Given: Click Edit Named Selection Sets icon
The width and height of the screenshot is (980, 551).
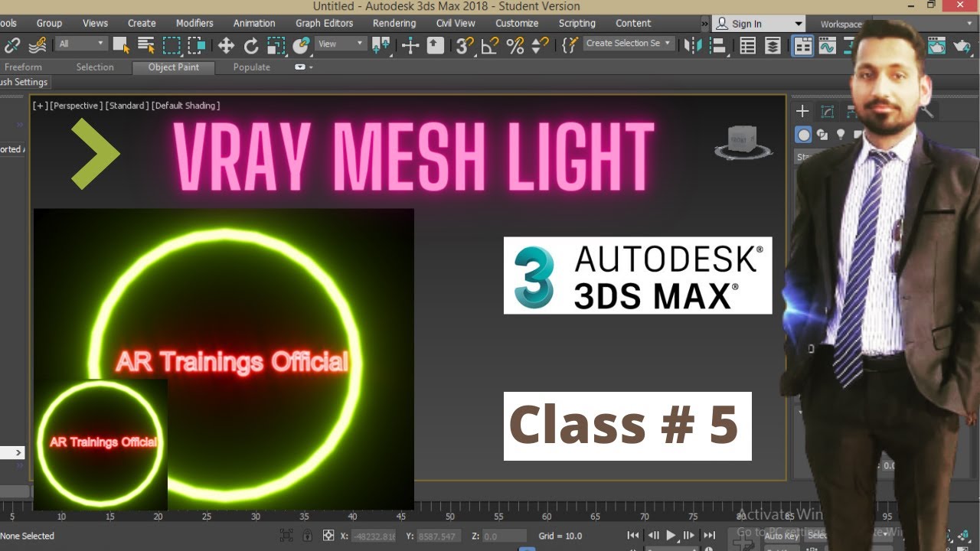Looking at the screenshot, I should click(x=570, y=46).
